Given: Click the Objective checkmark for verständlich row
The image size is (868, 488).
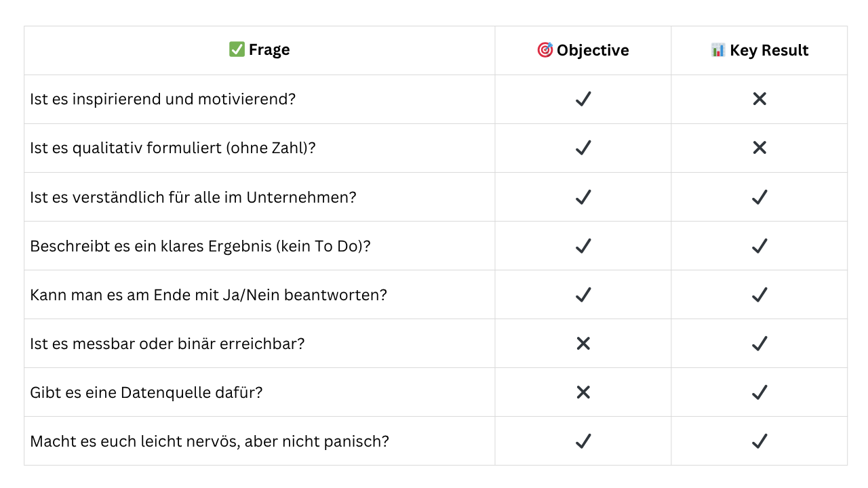Looking at the screenshot, I should (x=583, y=197).
